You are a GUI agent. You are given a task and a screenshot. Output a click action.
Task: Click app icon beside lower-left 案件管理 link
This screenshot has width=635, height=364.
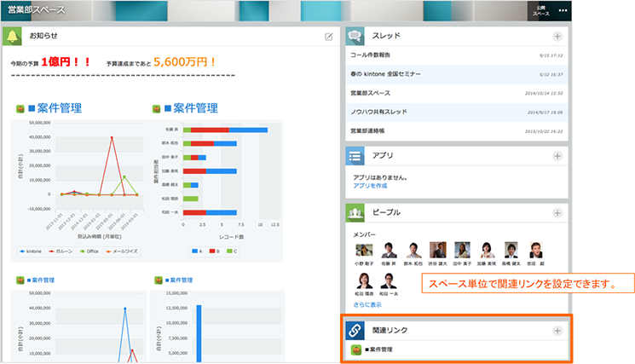click(x=20, y=280)
